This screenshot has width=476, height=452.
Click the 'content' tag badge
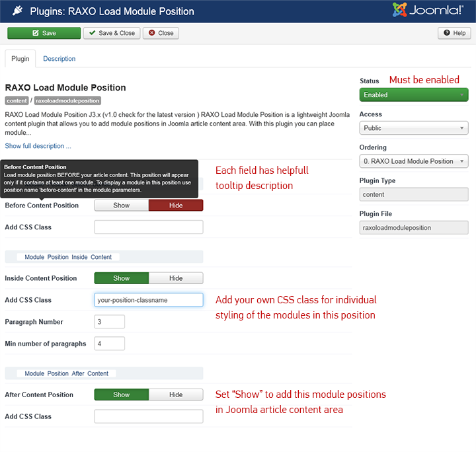[17, 100]
